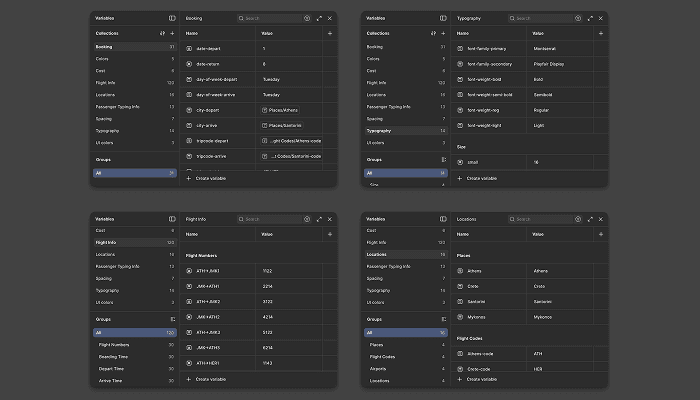Screen dimensions: 700x400
Task: Open Places/Athens alias chip on city-depart
Action: click(x=280, y=110)
